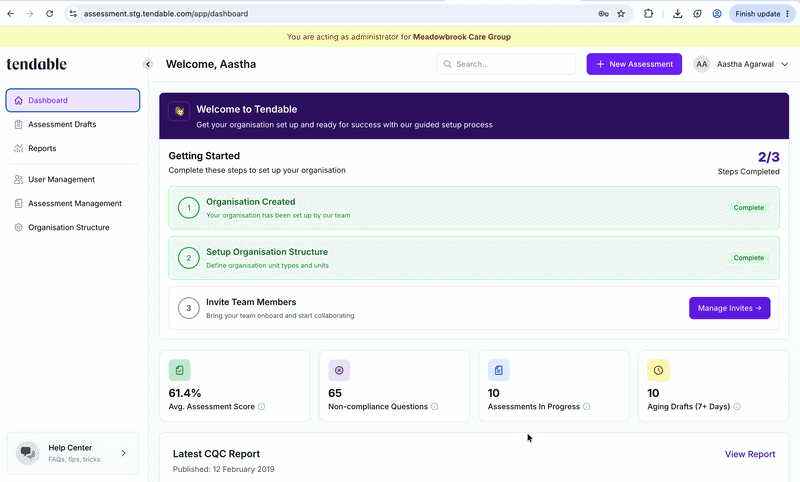Click the 61.4% score value
This screenshot has width=800, height=482.
(x=185, y=393)
